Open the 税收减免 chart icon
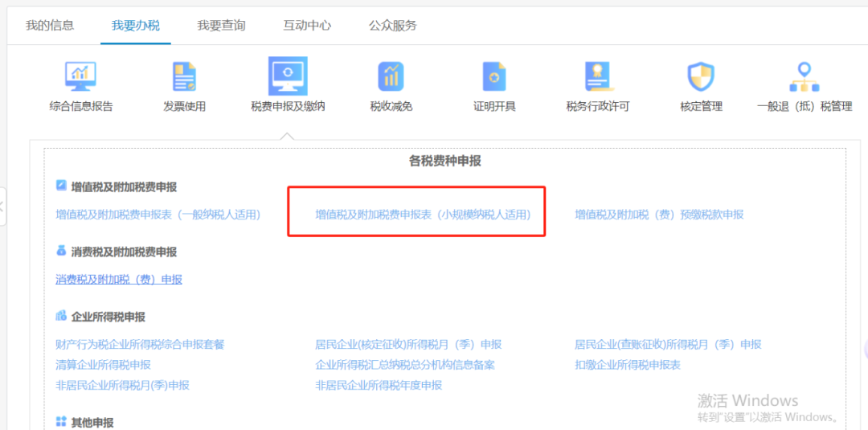 click(x=391, y=76)
